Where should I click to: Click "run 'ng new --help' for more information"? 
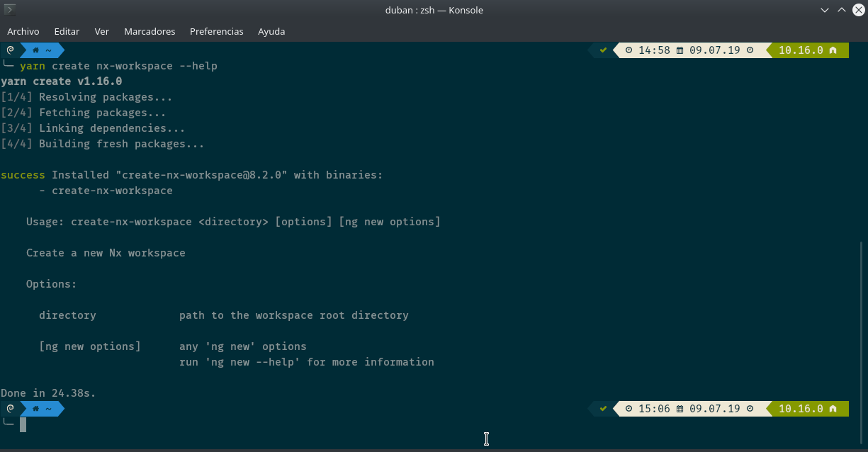(307, 362)
